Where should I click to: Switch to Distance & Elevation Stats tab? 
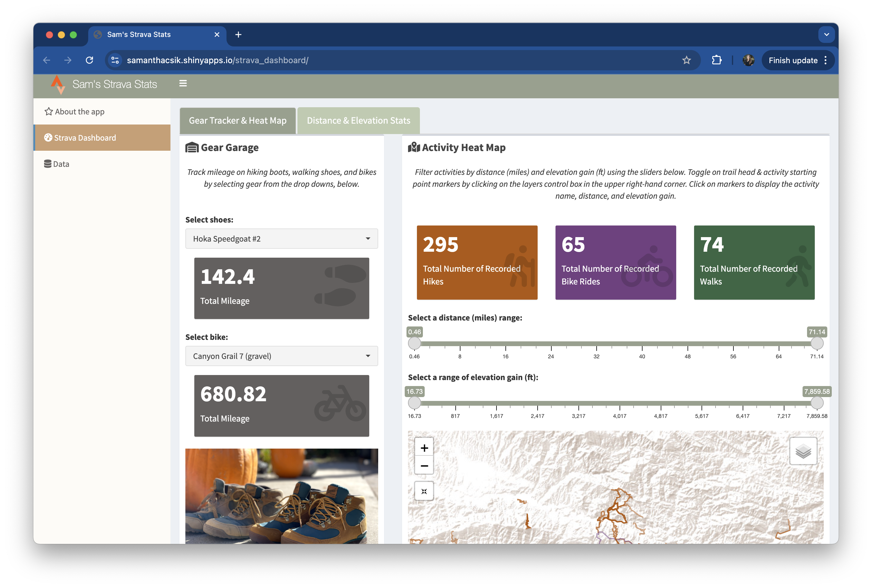[x=358, y=120]
